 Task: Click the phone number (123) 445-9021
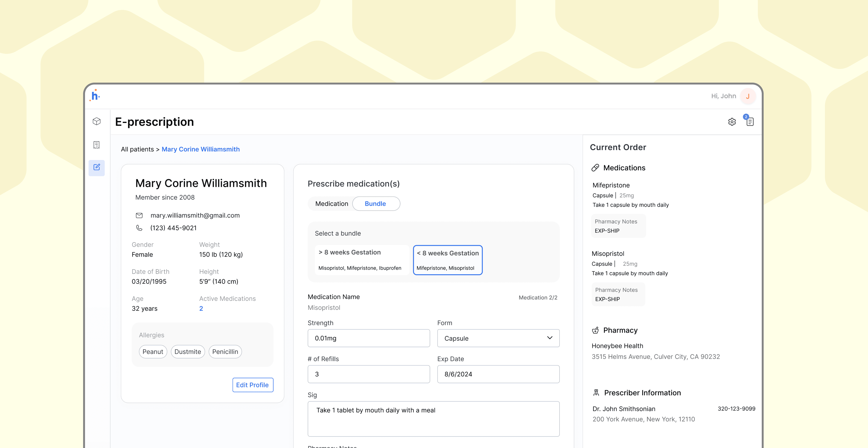(173, 228)
